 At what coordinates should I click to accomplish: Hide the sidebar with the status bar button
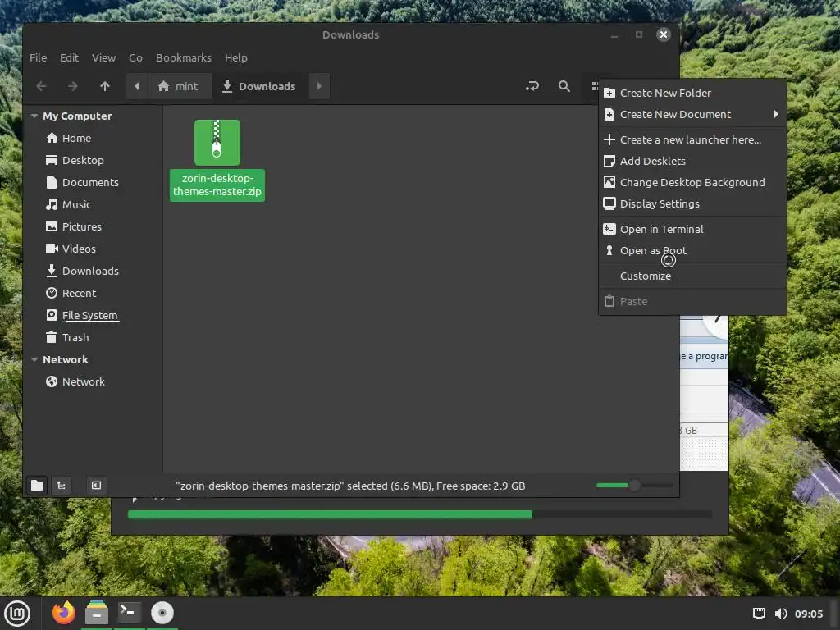click(97, 486)
